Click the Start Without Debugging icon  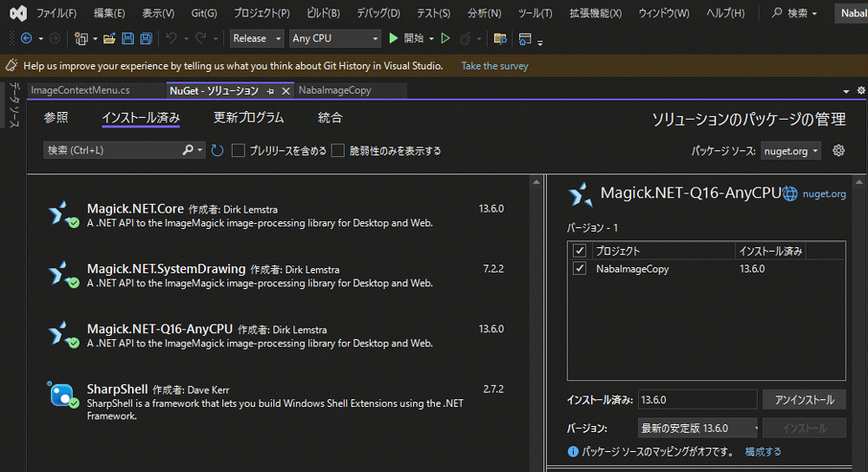(x=445, y=39)
